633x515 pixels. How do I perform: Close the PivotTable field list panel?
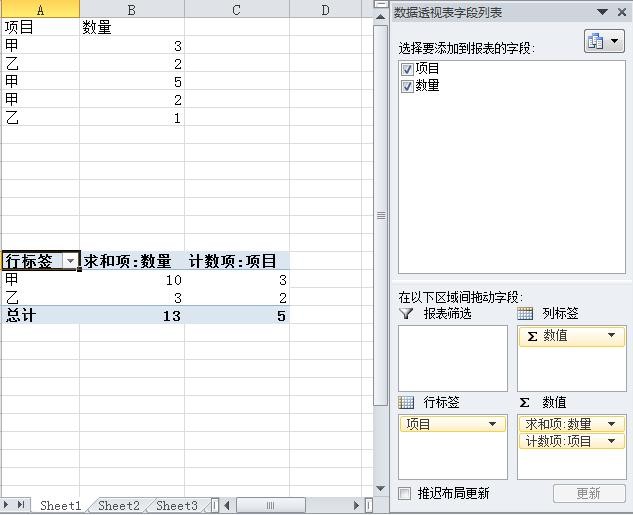(622, 12)
